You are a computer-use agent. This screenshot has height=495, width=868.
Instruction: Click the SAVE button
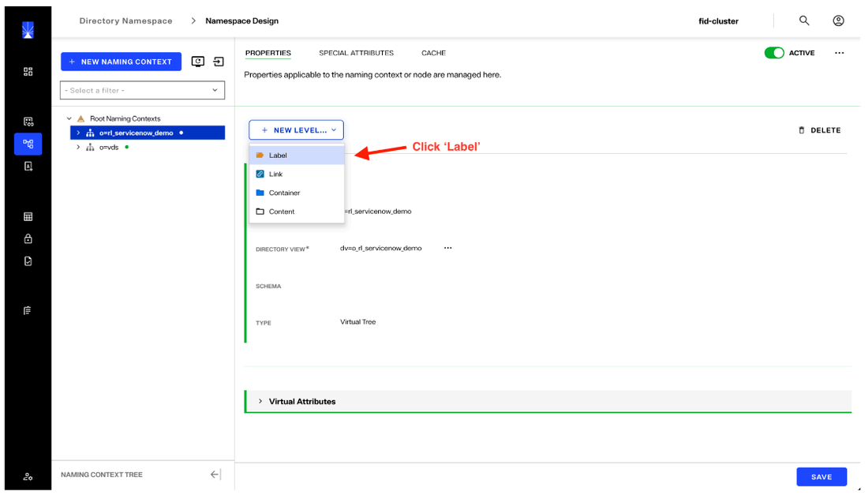[821, 477]
